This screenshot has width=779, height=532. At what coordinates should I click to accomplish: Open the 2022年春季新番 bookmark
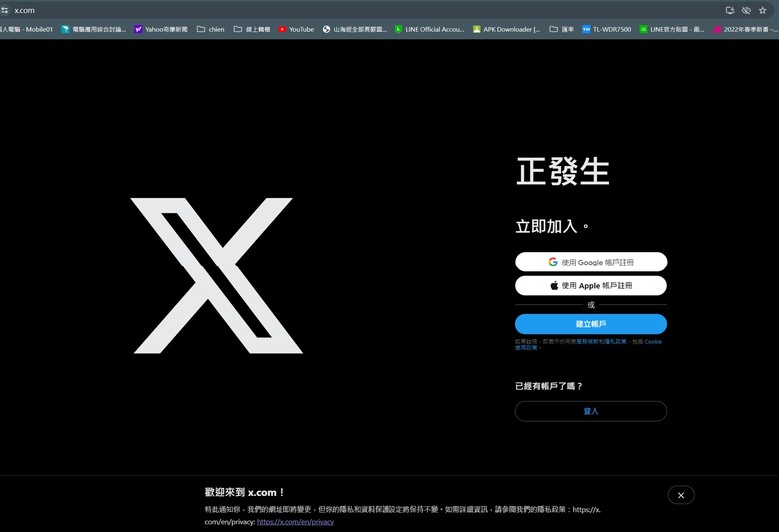[745, 29]
